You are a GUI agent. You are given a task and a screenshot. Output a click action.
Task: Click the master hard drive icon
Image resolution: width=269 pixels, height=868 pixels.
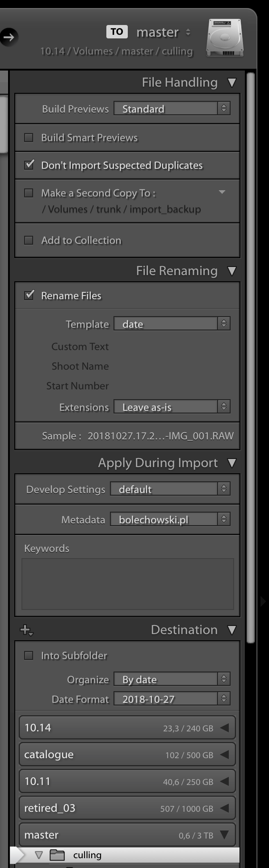[224, 38]
